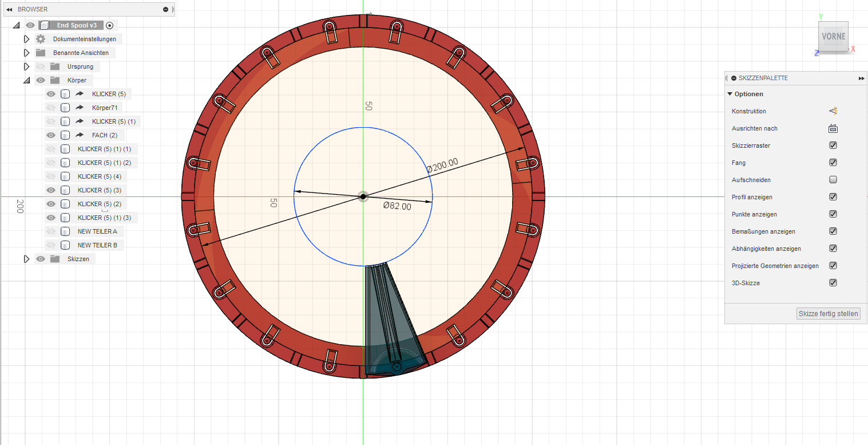This screenshot has width=868, height=445.
Task: Click the link arrow icon of FACH (2)
Action: tap(80, 135)
